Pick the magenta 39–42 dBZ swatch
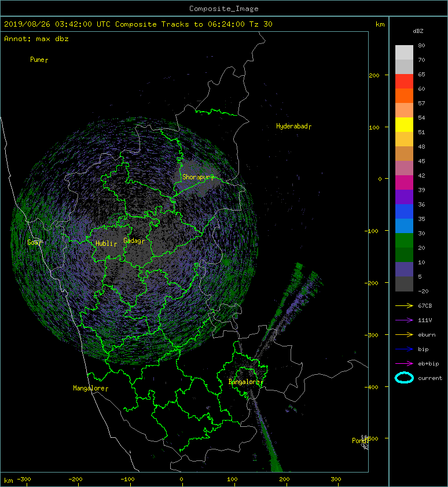Viewport: 448px width, 487px height. [x=404, y=182]
